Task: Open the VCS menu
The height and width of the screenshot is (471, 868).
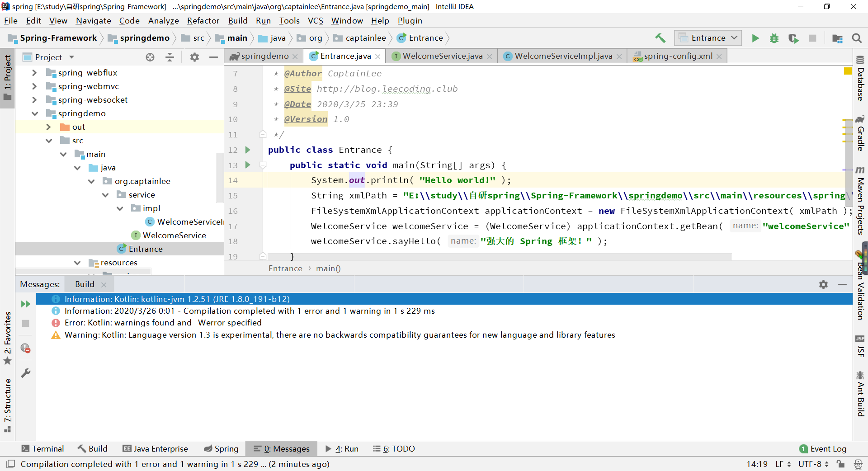Action: pos(315,21)
